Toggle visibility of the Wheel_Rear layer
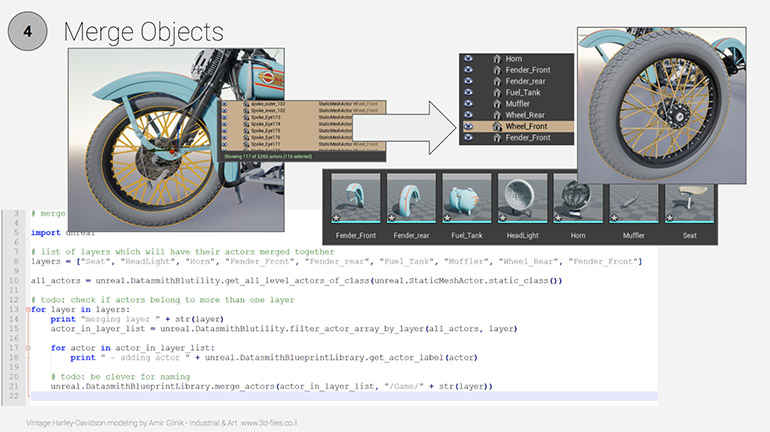The height and width of the screenshot is (432, 770). [x=467, y=115]
